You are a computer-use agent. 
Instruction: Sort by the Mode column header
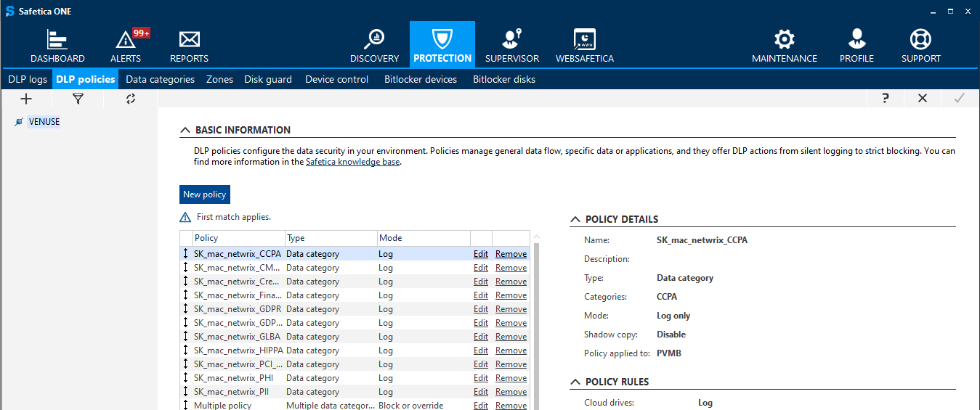coord(424,238)
